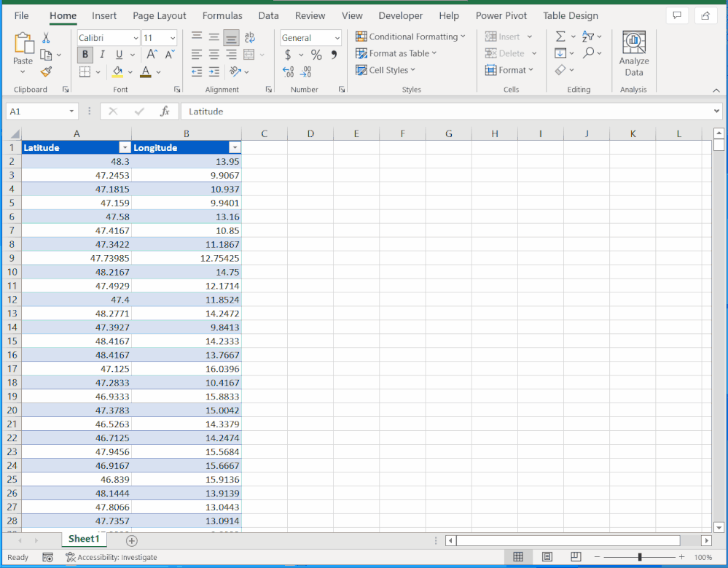This screenshot has width=728, height=568.
Task: Apply Accounting dollar format
Action: click(288, 55)
